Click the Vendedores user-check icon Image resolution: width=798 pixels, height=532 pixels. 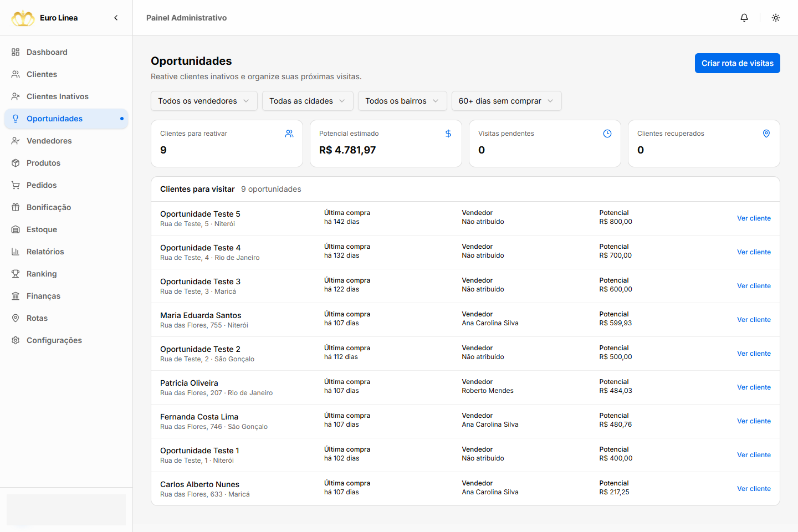pos(16,141)
